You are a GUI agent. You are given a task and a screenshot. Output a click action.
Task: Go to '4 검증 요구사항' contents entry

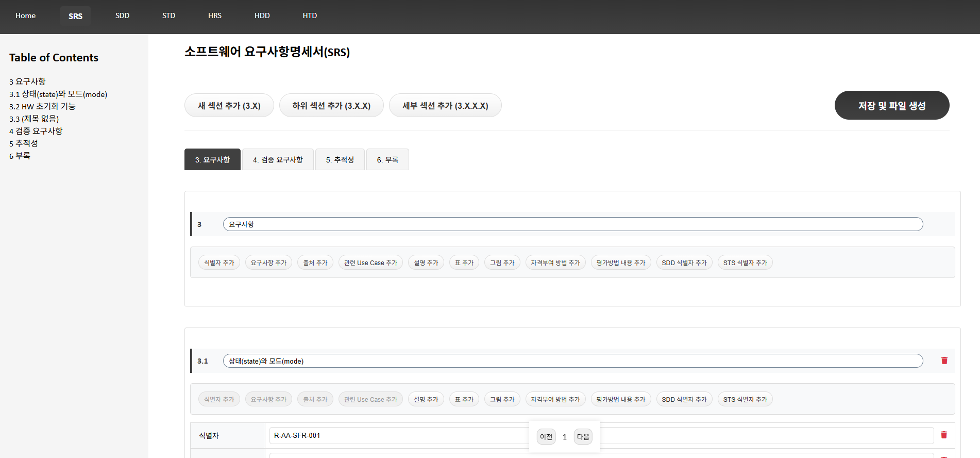(36, 131)
